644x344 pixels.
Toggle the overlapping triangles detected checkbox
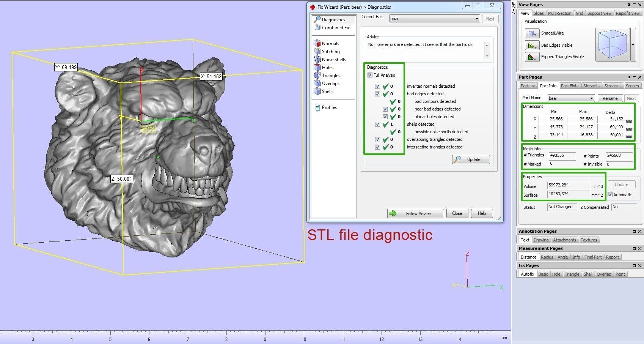[377, 139]
